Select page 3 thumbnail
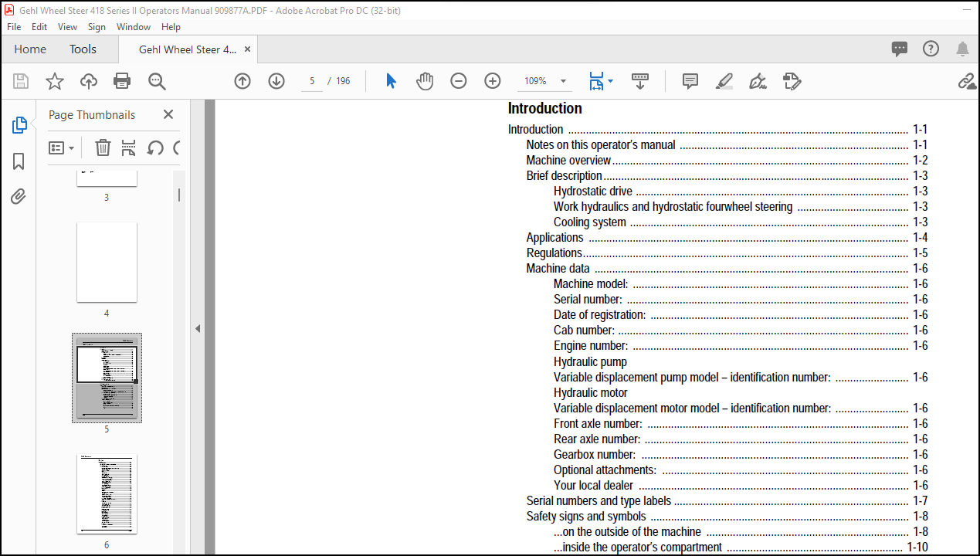Viewport: 980px width, 556px height. [107, 178]
